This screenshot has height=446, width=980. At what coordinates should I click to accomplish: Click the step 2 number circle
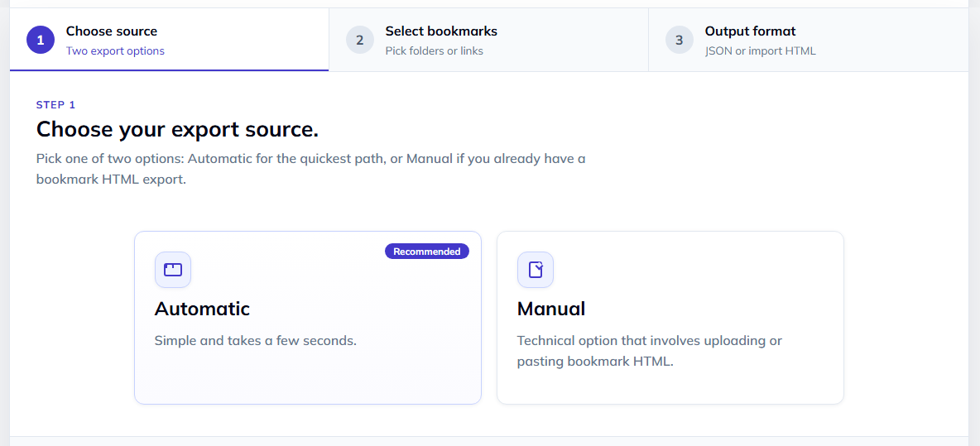point(360,40)
